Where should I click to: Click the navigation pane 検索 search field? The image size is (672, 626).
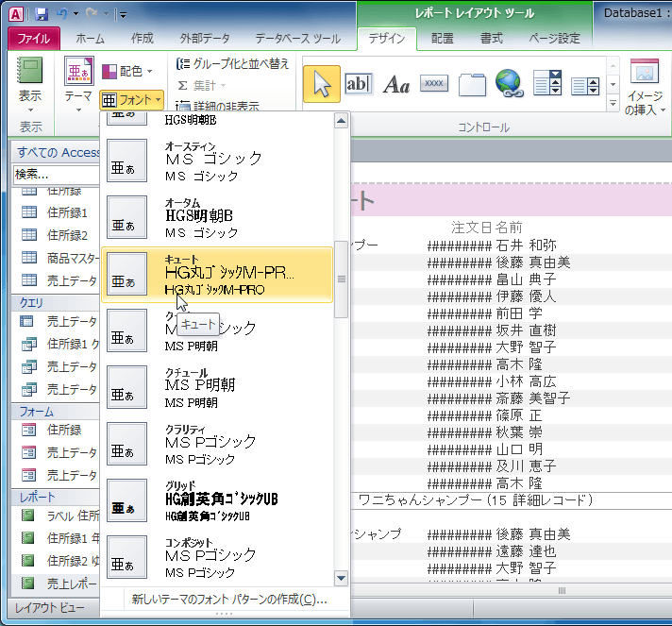56,174
